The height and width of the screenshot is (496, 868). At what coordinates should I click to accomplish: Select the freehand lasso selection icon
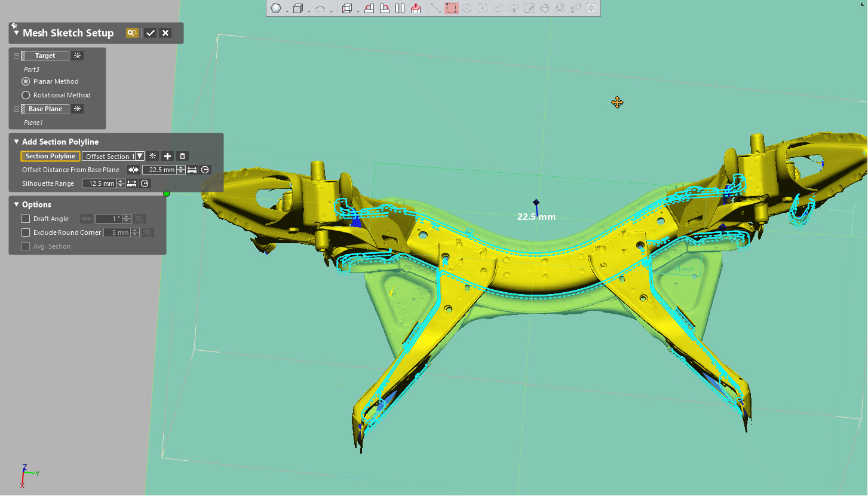[x=498, y=8]
